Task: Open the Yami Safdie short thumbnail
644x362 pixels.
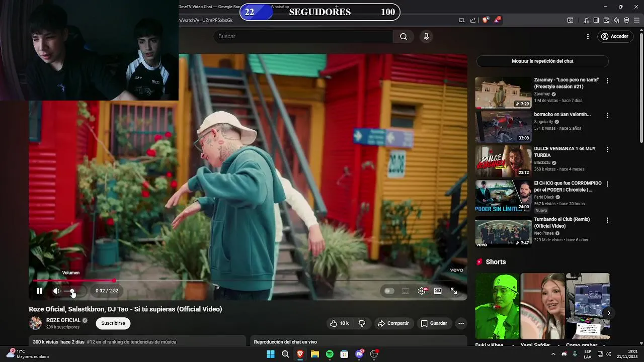Action: pos(542,306)
